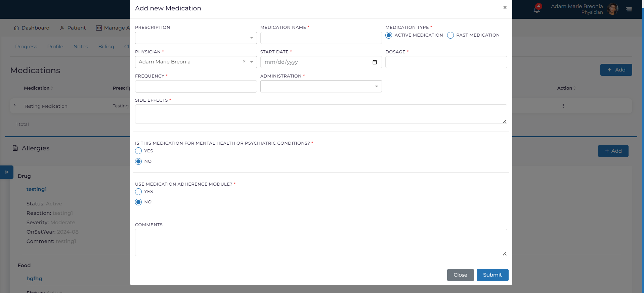
Task: Close the Add new Medication dialog via X
Action: click(x=505, y=7)
